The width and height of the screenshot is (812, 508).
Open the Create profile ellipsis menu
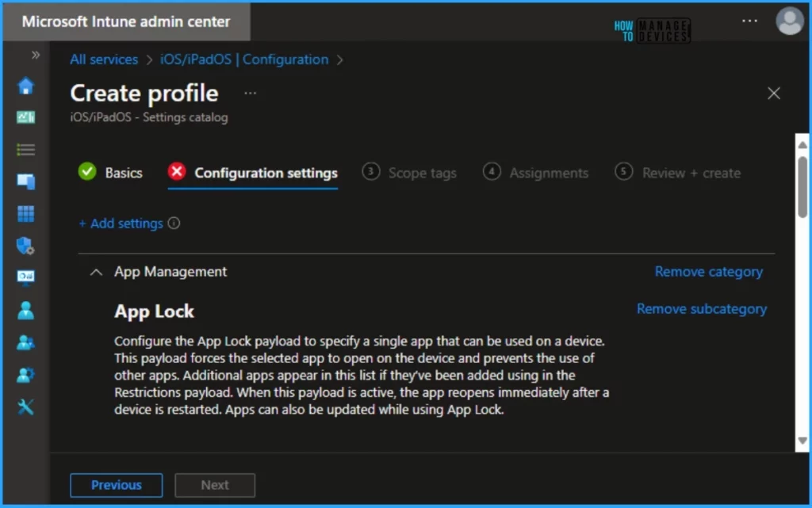(x=250, y=93)
